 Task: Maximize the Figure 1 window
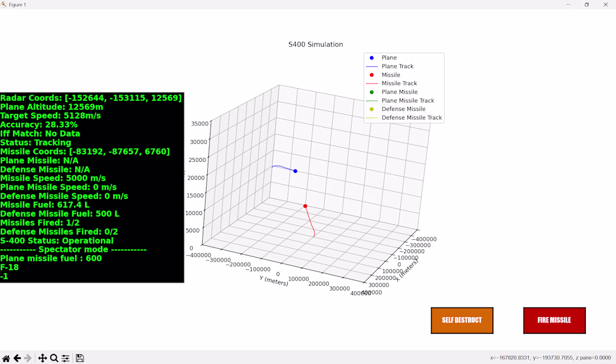[586, 4]
